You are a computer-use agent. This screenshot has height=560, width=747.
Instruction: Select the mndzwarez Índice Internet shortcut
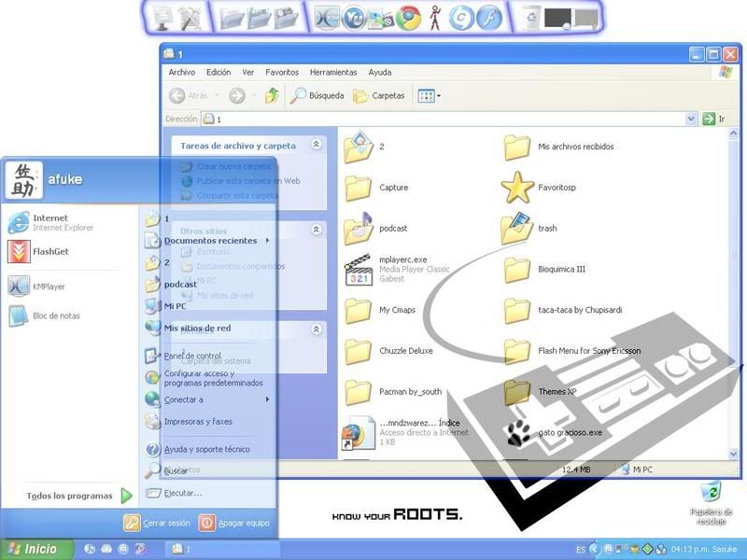(406, 432)
